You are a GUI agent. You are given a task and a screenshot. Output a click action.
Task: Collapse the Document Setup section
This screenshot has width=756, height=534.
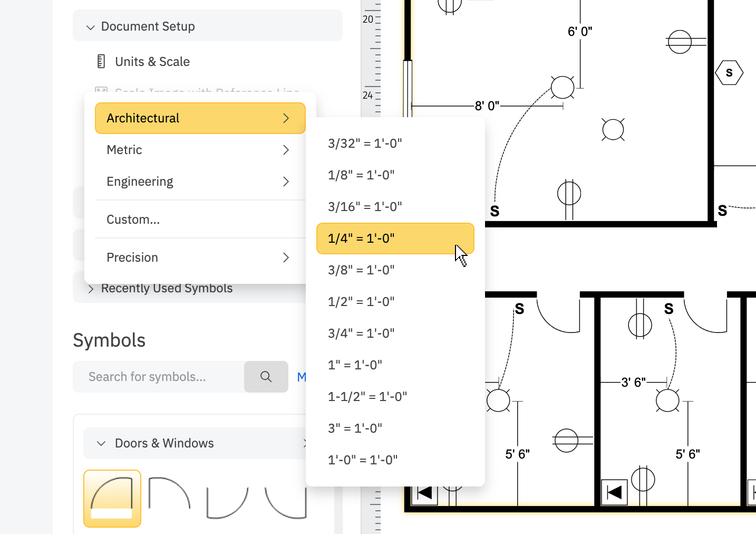point(90,26)
